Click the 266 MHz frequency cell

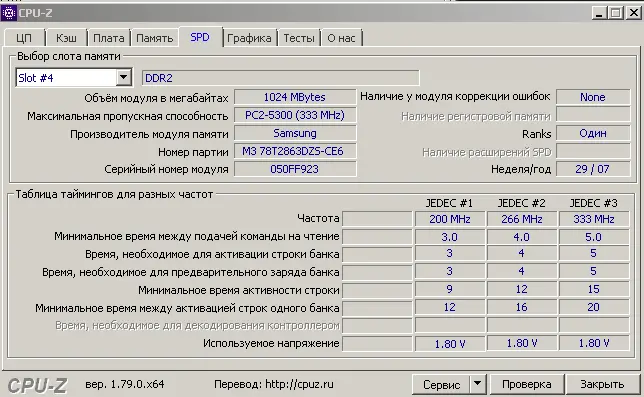click(522, 219)
